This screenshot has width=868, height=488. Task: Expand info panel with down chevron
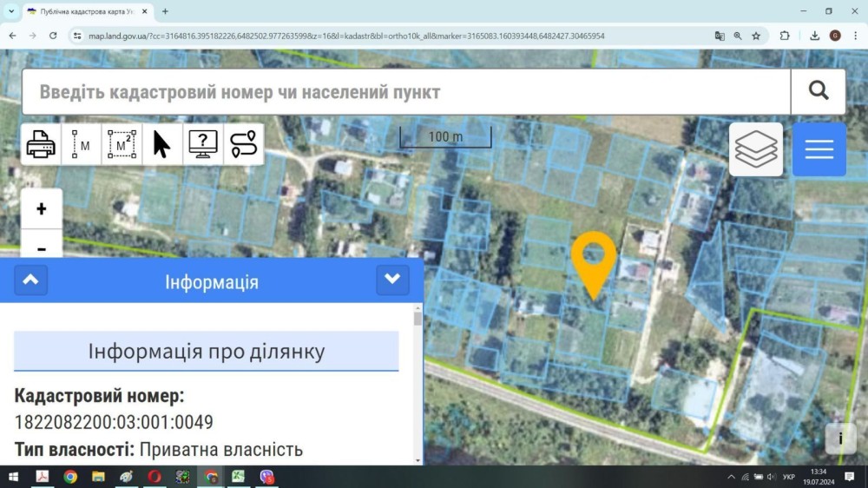392,280
